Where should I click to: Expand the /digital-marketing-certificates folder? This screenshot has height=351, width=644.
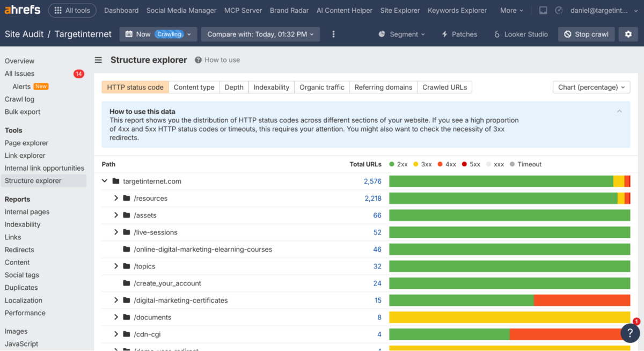coord(116,300)
